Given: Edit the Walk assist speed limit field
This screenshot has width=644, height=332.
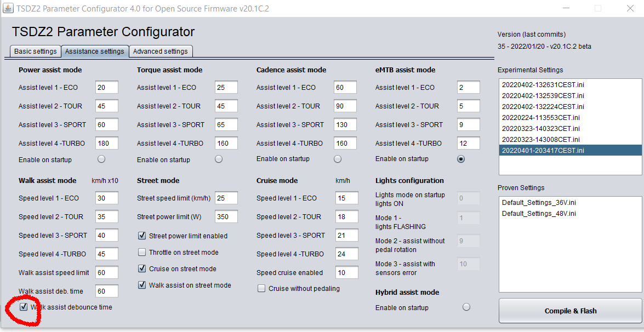Looking at the screenshot, I should click(107, 272).
